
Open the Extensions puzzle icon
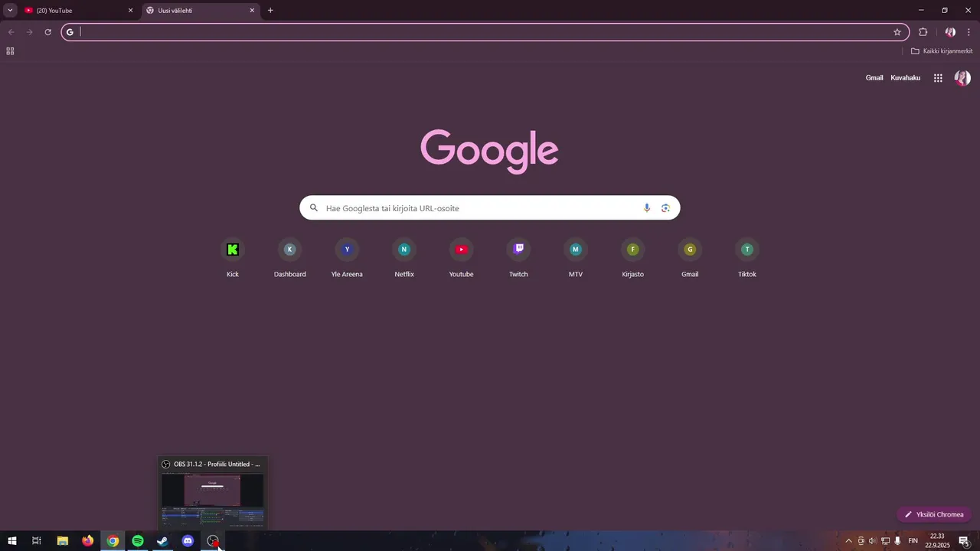[923, 32]
